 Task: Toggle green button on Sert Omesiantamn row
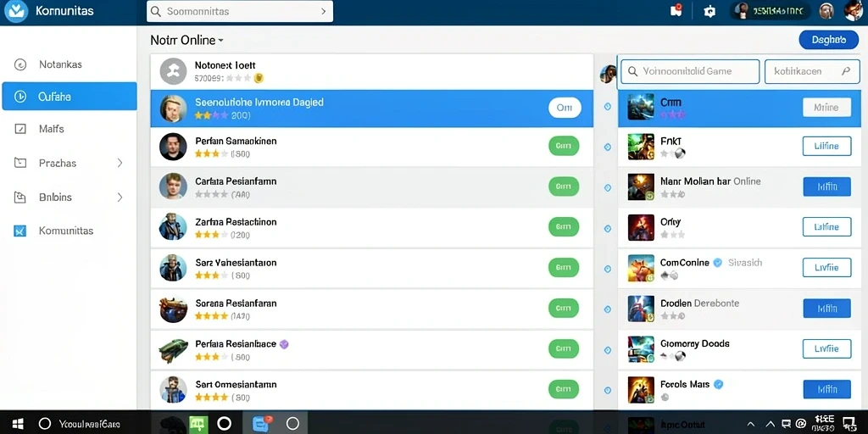click(x=564, y=390)
